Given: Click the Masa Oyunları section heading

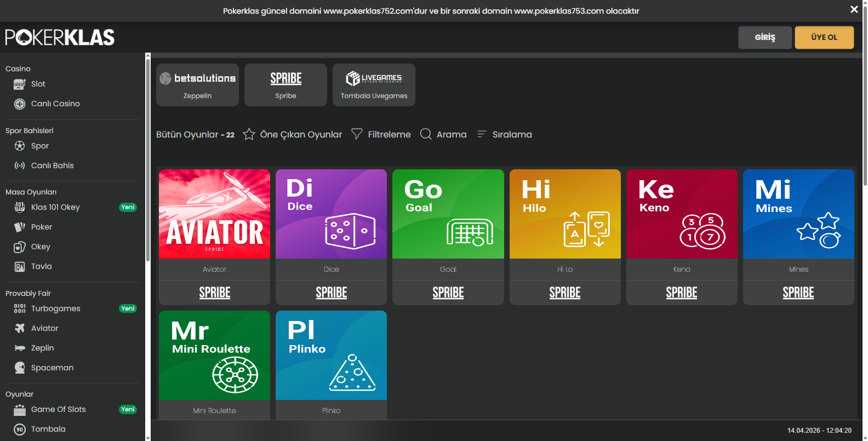Looking at the screenshot, I should point(31,192).
